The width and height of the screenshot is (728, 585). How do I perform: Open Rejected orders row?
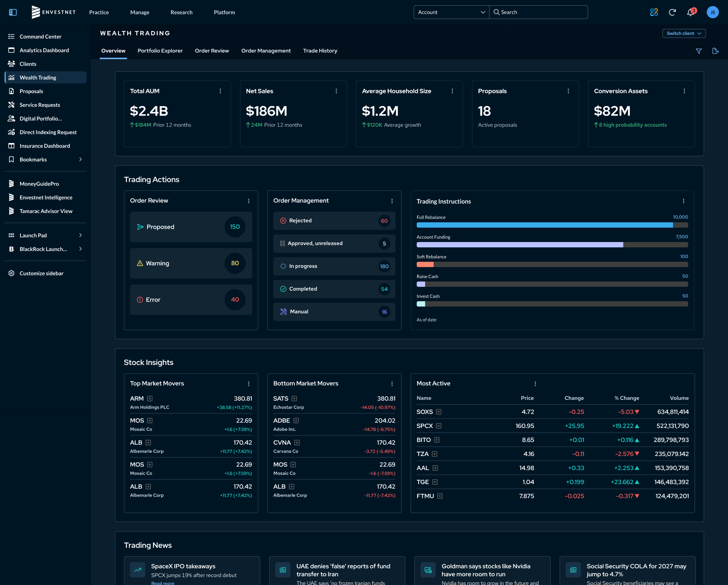[x=334, y=221]
